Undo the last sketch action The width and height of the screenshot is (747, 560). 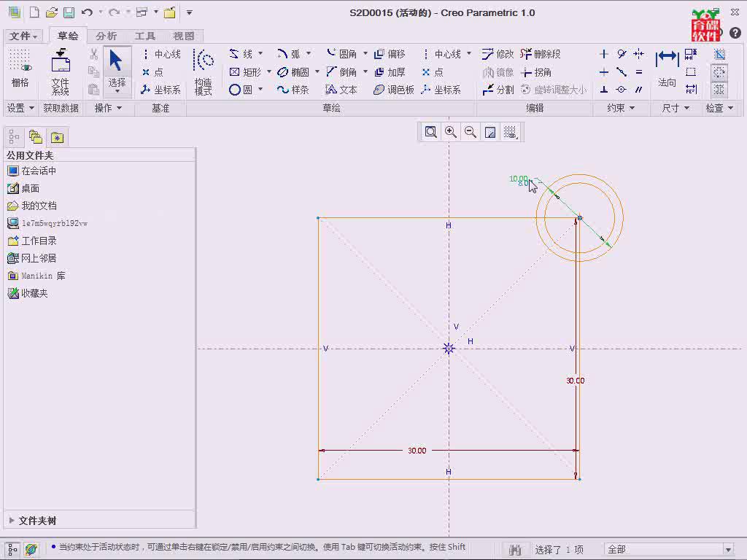pyautogui.click(x=87, y=13)
